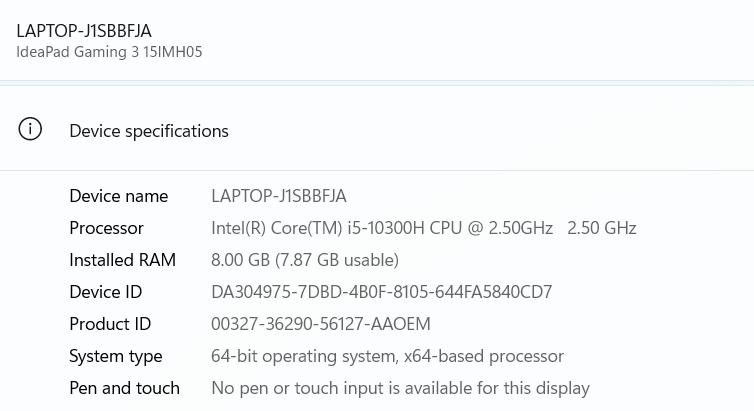Screen dimensions: 754x411
Task: Click the Installed RAM label
Action: (122, 260)
